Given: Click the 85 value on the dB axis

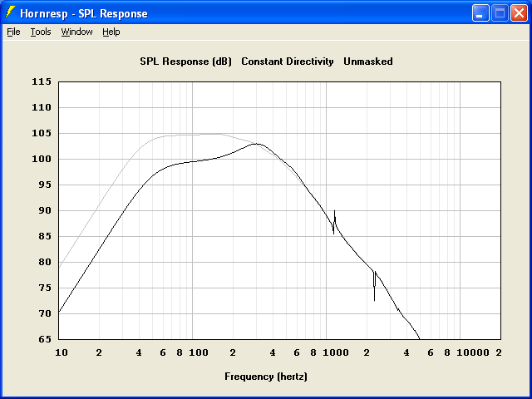Looking at the screenshot, I should (45, 236).
